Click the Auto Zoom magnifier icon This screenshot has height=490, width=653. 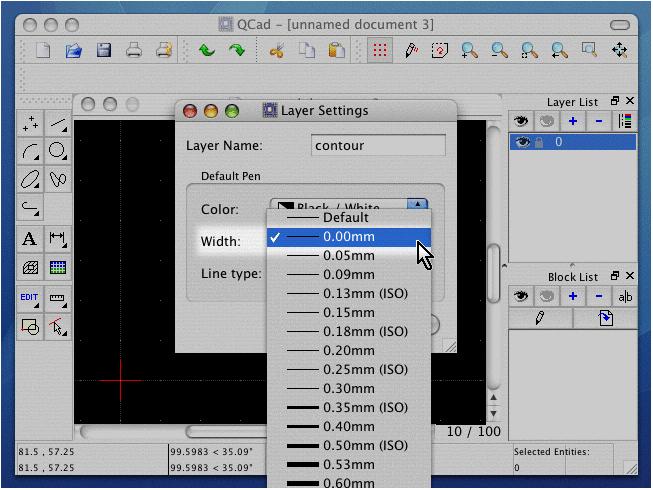[x=529, y=50]
